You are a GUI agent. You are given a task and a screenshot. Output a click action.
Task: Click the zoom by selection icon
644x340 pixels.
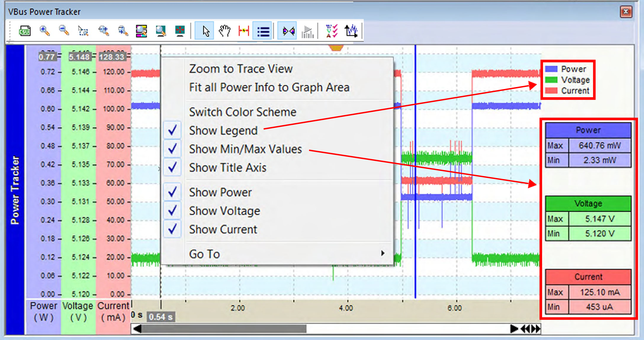[83, 31]
